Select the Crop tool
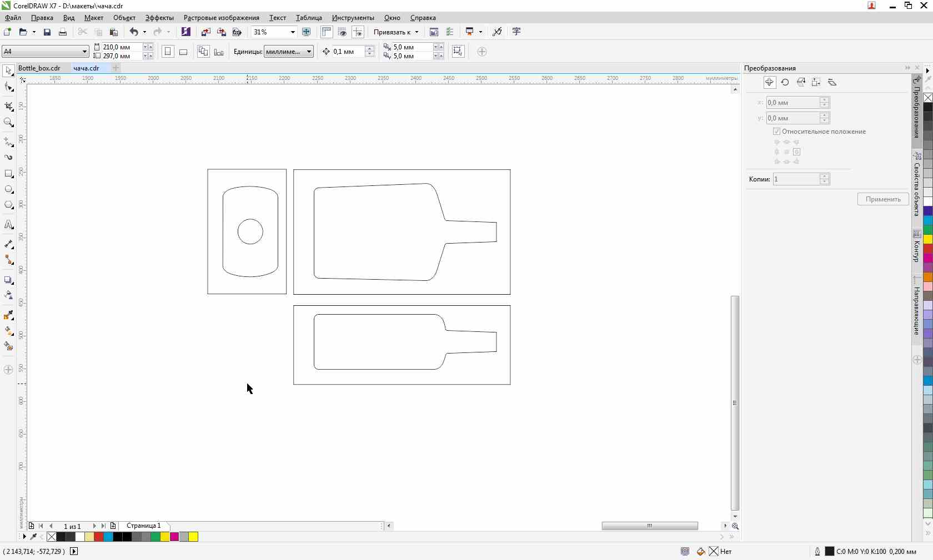The width and height of the screenshot is (933, 560). 8,106
